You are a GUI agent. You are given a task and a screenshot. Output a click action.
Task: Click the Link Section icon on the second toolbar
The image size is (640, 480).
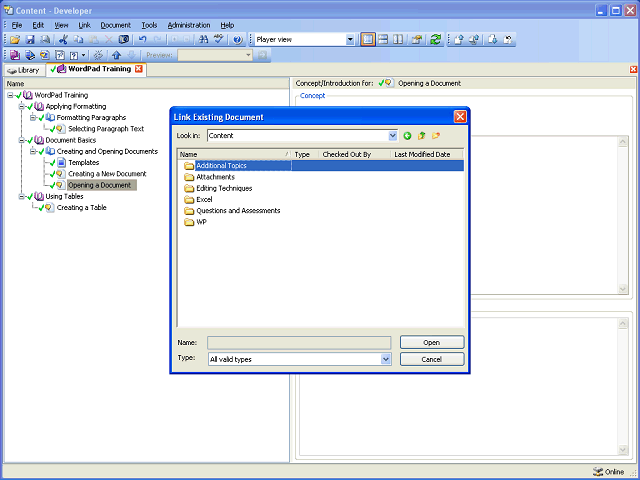[x=30, y=55]
